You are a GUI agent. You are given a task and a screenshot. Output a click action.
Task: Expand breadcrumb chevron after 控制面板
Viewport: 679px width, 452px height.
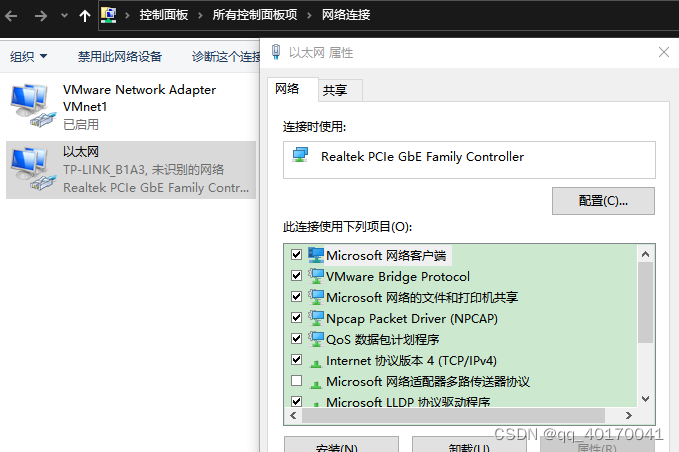coord(200,16)
